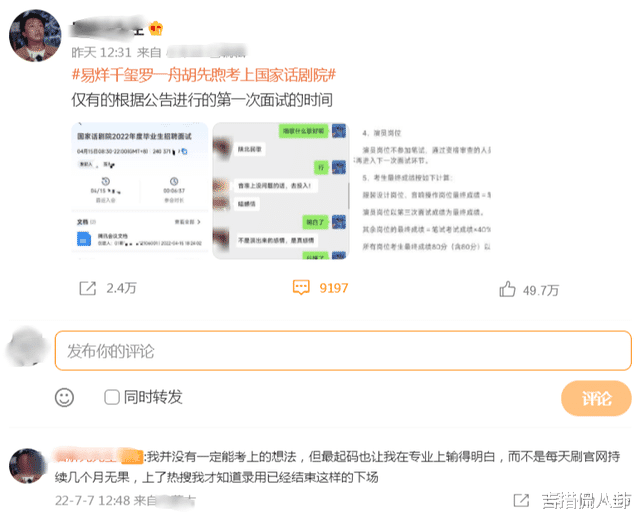Open the emoji picker smiley icon
The height and width of the screenshot is (522, 640).
pyautogui.click(x=64, y=397)
